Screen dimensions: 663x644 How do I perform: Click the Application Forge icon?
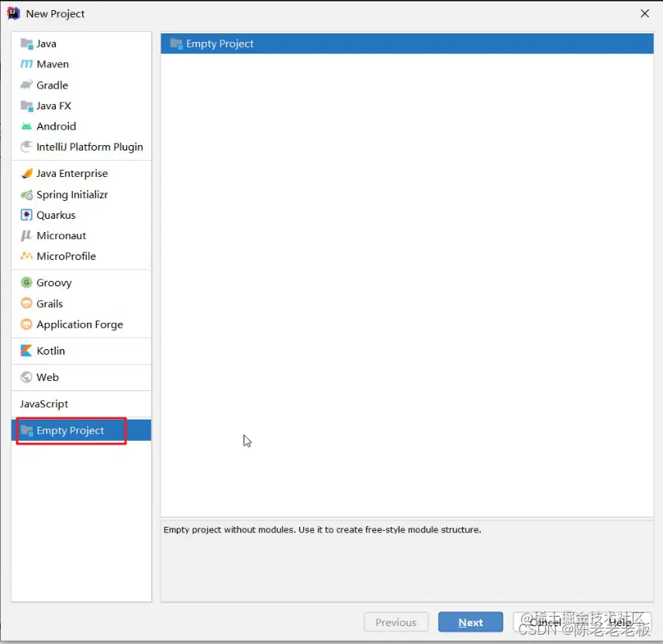click(26, 324)
